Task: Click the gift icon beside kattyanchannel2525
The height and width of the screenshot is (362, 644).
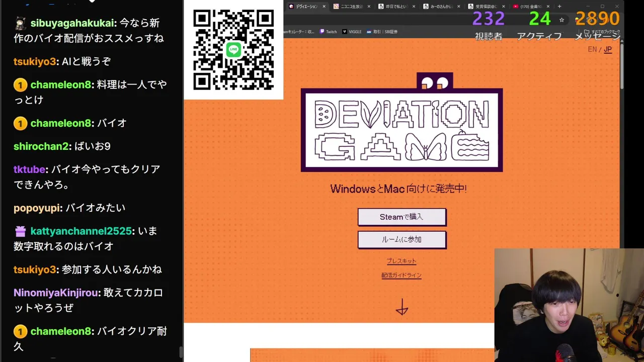Action: coord(20,231)
